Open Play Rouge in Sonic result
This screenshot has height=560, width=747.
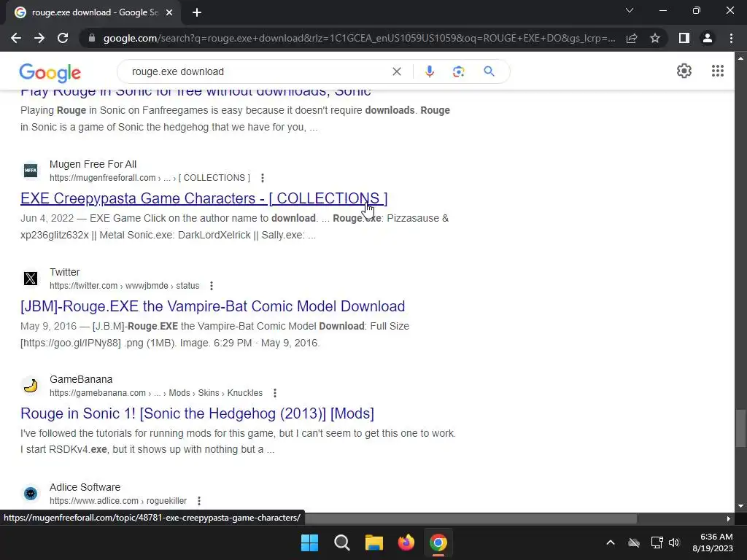click(196, 93)
